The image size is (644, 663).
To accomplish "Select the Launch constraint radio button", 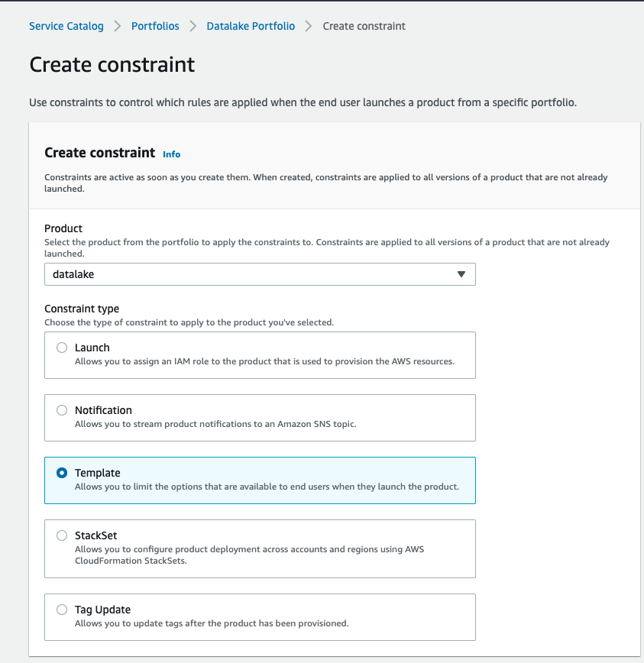I will coord(62,348).
